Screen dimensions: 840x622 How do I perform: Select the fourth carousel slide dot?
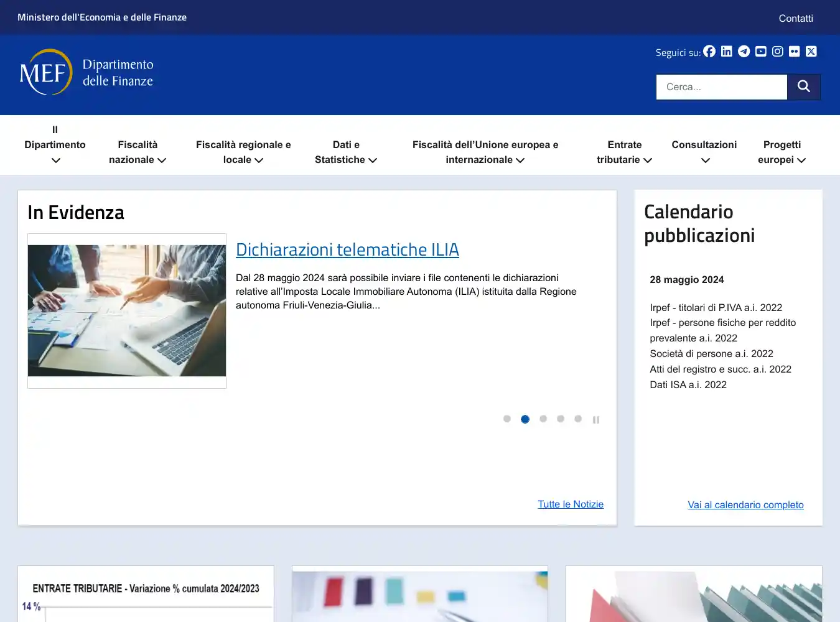point(561,419)
